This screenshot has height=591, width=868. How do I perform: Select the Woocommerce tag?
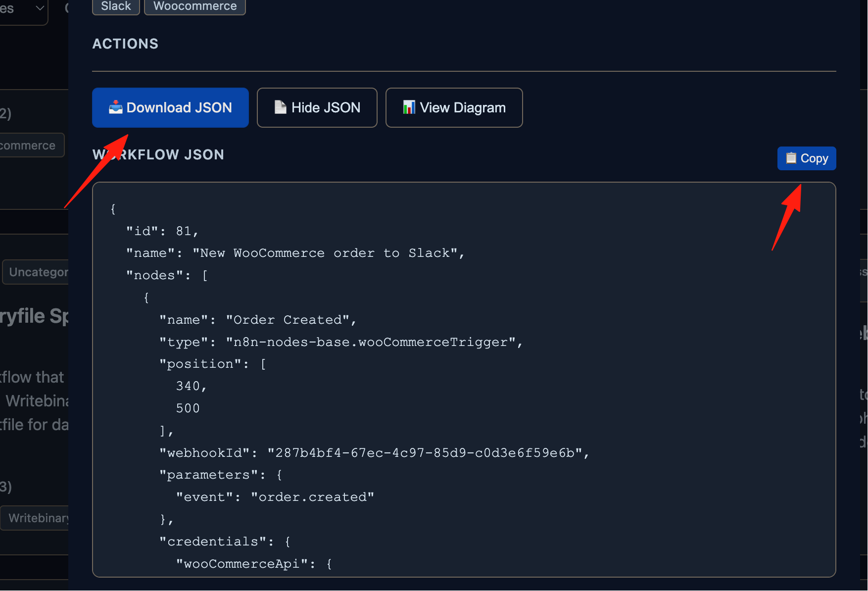point(195,6)
